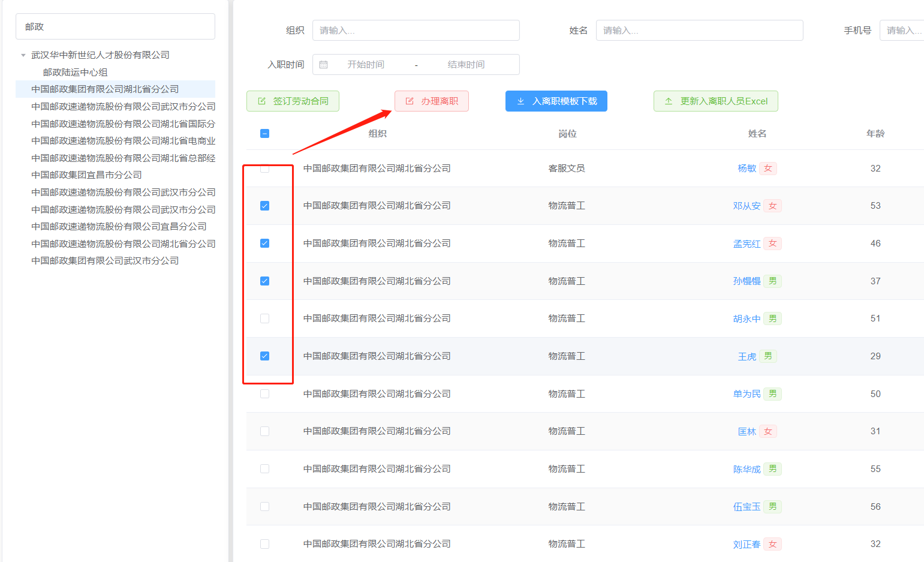Viewport: 924px width, 562px height.
Task: Click the 客服文员 position cell
Action: click(567, 169)
